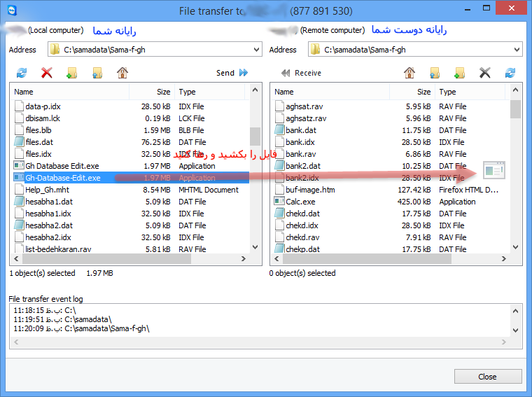532x397 pixels.
Task: Click remote address path C:\samadata\Sama-f-gh
Action: pos(365,50)
